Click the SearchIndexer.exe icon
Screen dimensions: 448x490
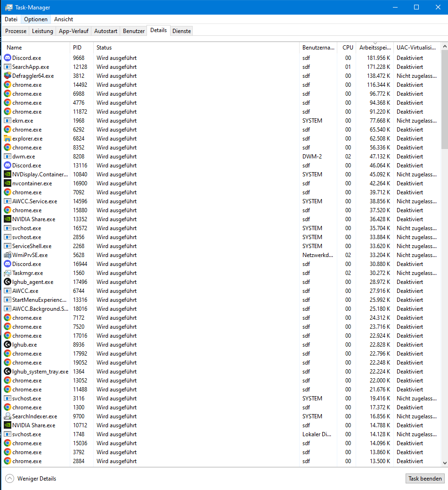tap(8, 416)
